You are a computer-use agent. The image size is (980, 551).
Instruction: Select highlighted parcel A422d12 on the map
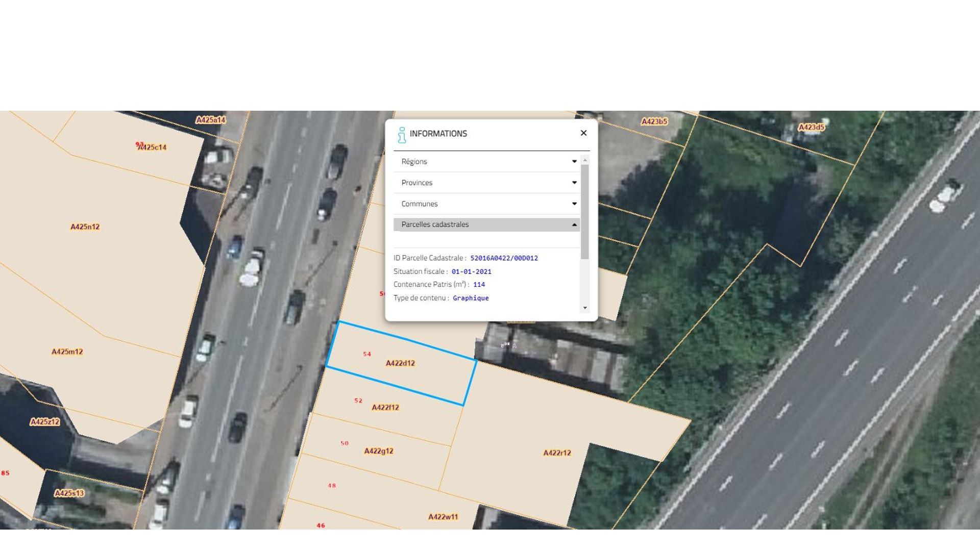[400, 363]
